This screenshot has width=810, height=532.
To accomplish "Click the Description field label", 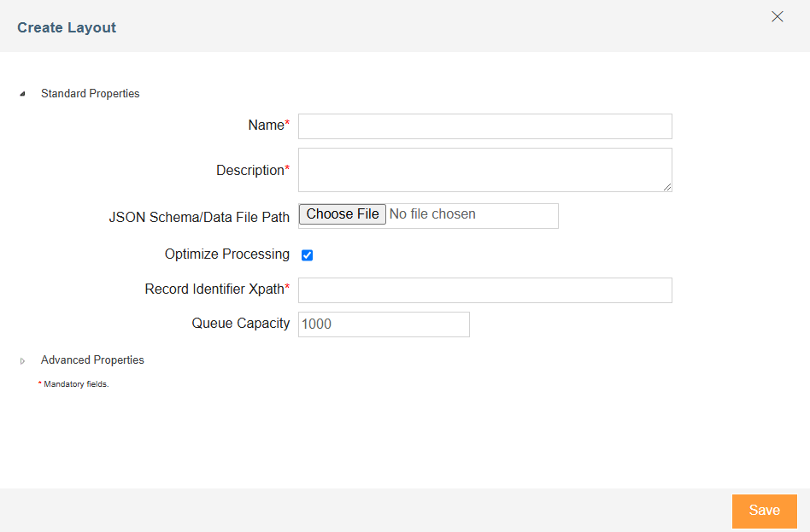I will (249, 171).
